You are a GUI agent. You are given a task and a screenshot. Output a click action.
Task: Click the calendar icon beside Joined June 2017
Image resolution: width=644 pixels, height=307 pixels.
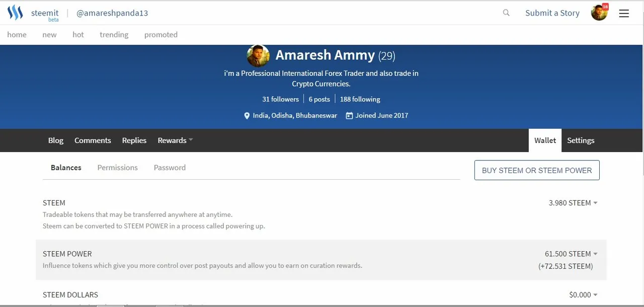pos(349,116)
